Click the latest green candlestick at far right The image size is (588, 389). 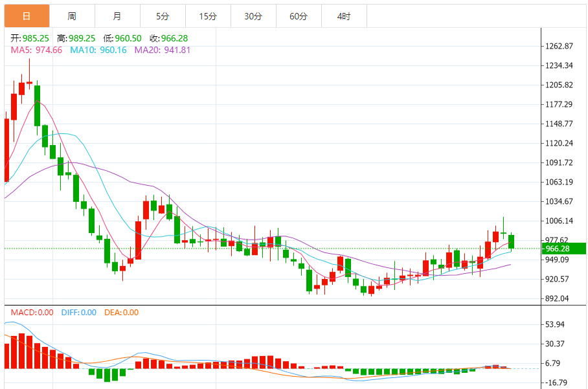tap(511, 241)
